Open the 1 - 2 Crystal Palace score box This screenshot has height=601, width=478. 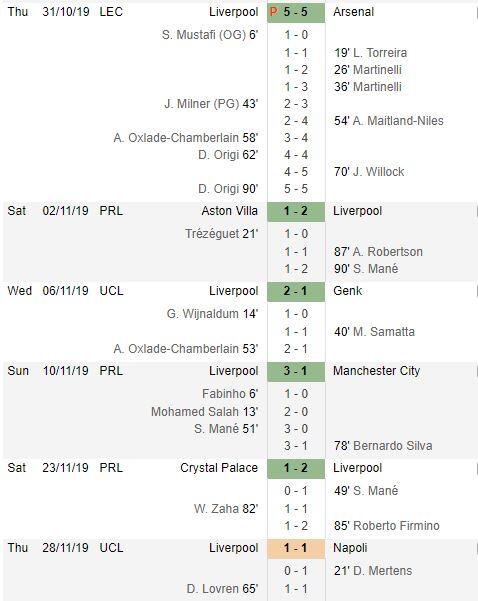coord(296,468)
